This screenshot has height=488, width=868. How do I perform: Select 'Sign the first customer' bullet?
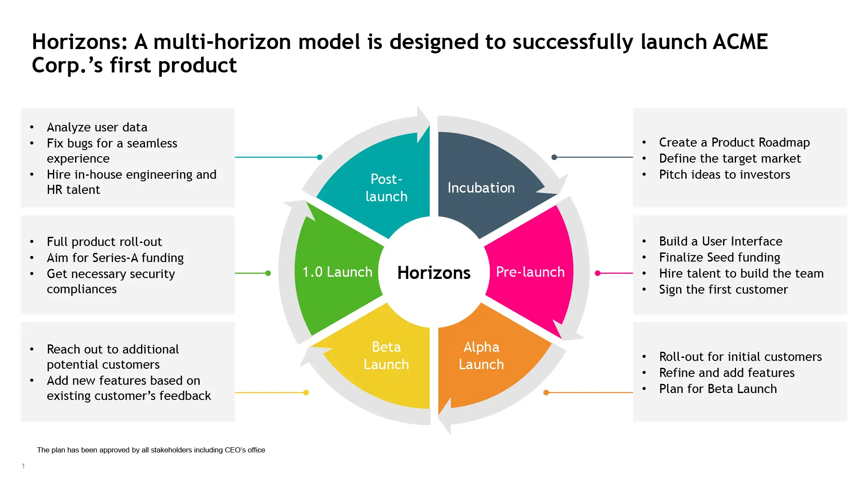(x=723, y=289)
